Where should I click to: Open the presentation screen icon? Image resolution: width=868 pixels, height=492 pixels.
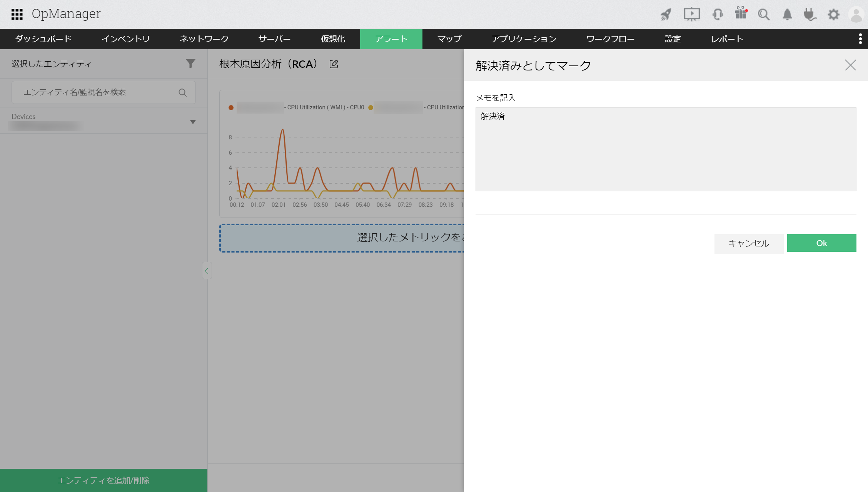click(x=691, y=15)
